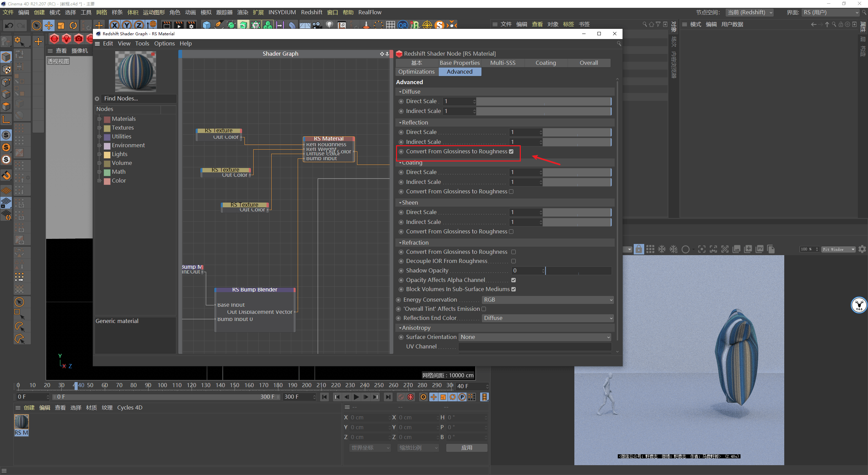Click the cube primitive icon
Image resolution: width=868 pixels, height=475 pixels.
tap(206, 25)
